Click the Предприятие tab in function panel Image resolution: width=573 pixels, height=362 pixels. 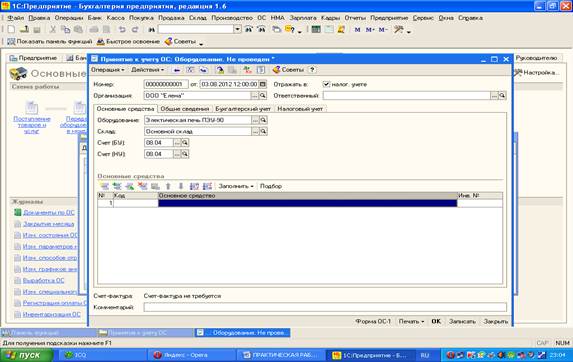(33, 58)
